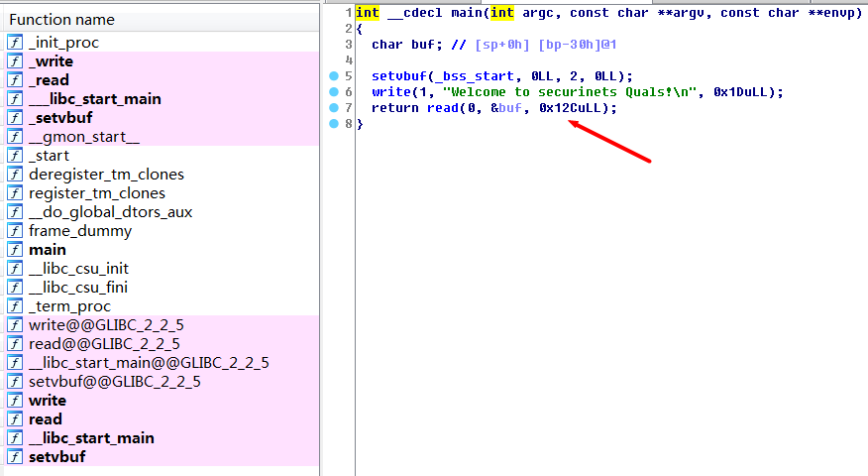The width and height of the screenshot is (868, 476).
Task: Select __do_global_dtors_aux in the function list
Action: (x=110, y=212)
